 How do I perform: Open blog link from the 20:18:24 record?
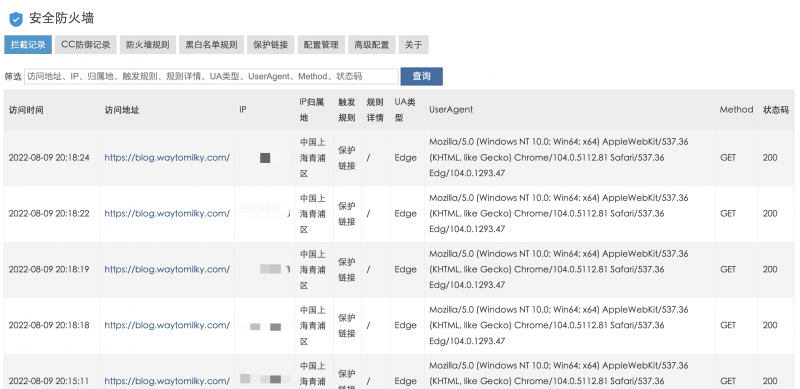(167, 158)
